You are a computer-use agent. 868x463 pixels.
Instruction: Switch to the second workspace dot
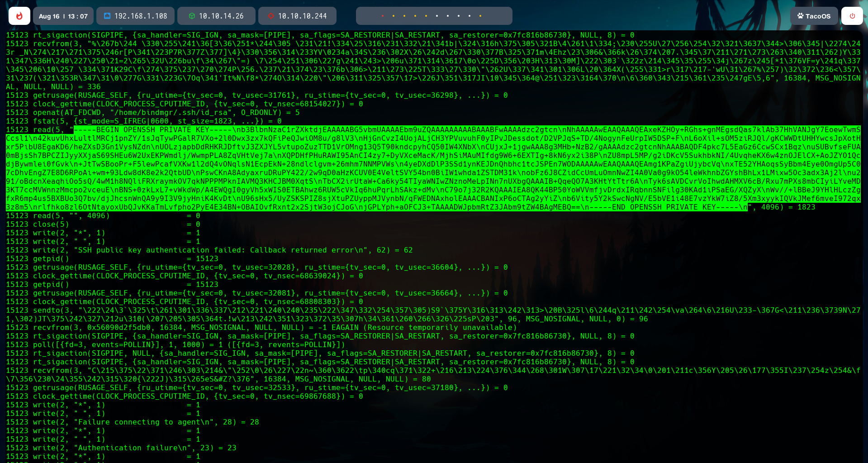[394, 16]
